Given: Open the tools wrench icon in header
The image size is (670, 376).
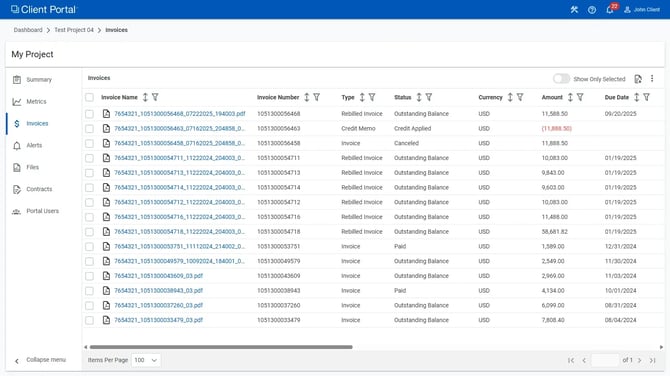Looking at the screenshot, I should (574, 9).
